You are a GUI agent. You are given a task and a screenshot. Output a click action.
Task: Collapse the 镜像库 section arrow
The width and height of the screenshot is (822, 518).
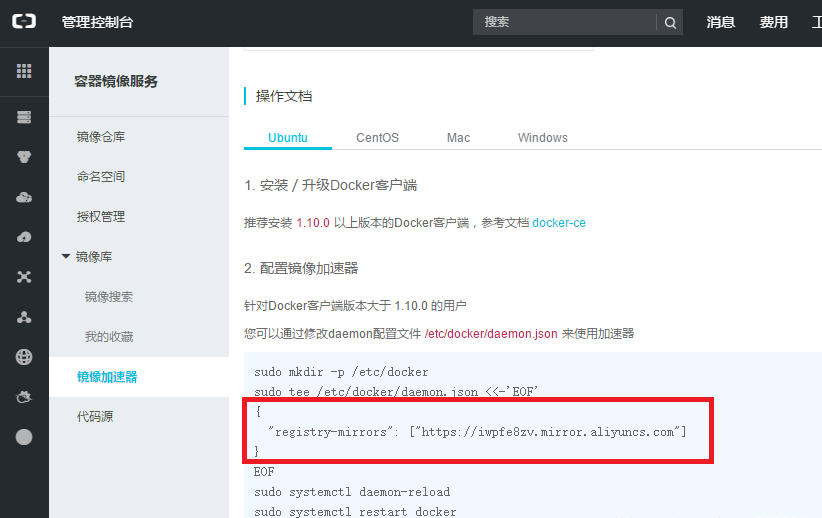pos(66,256)
